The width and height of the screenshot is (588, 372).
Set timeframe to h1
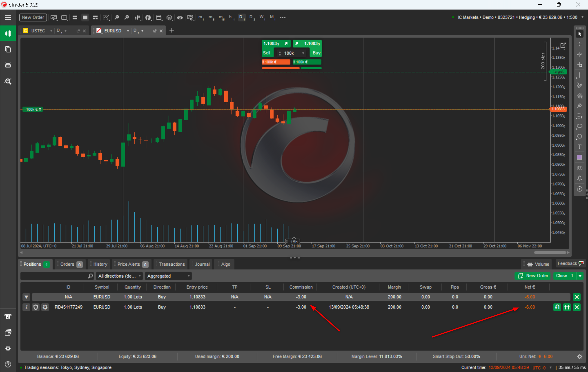[232, 17]
